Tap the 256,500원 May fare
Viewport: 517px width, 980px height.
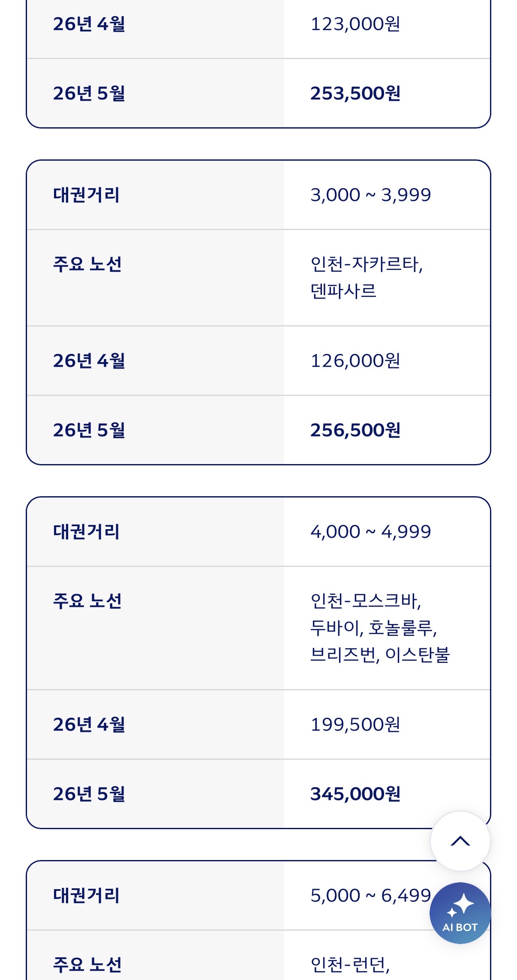(x=355, y=430)
